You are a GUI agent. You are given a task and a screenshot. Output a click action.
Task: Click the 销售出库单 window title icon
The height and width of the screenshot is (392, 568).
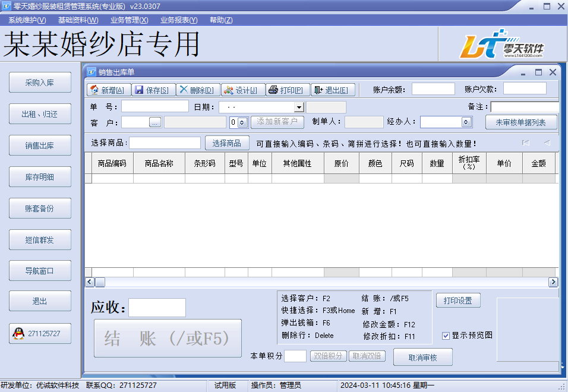pos(91,72)
